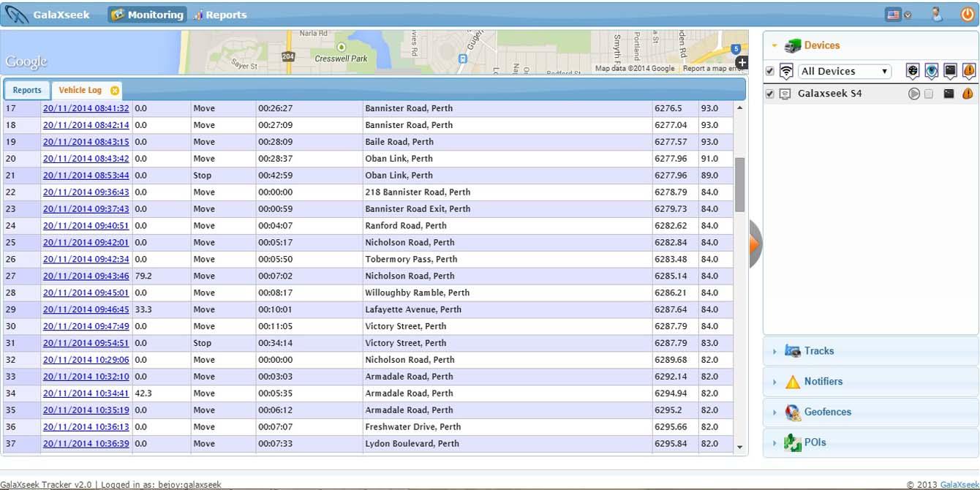Click the orange arrow panel collapse handle
Viewport: 980px width, 490px height.
pyautogui.click(x=755, y=244)
